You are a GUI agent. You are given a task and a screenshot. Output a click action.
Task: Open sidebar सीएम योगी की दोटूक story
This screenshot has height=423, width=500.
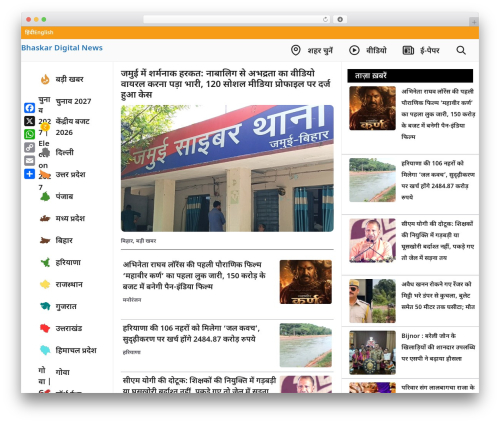coord(438,240)
